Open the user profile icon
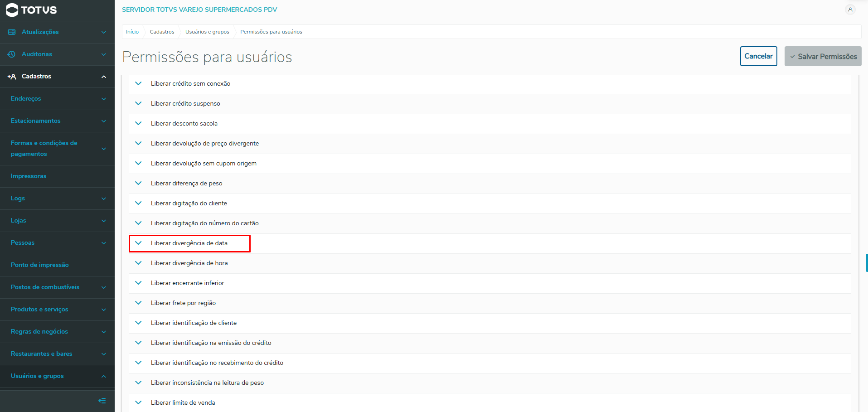 point(850,10)
